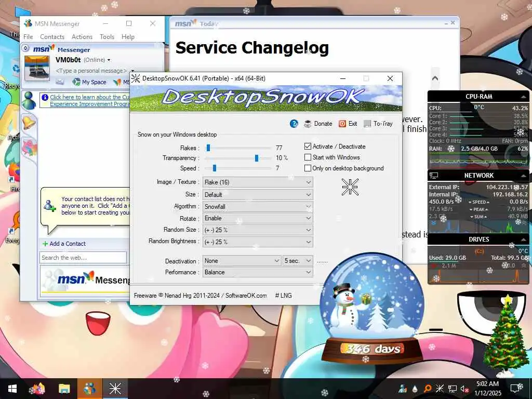The image size is (532, 399).
Task: Open the Windows Start menu
Action: click(12, 389)
